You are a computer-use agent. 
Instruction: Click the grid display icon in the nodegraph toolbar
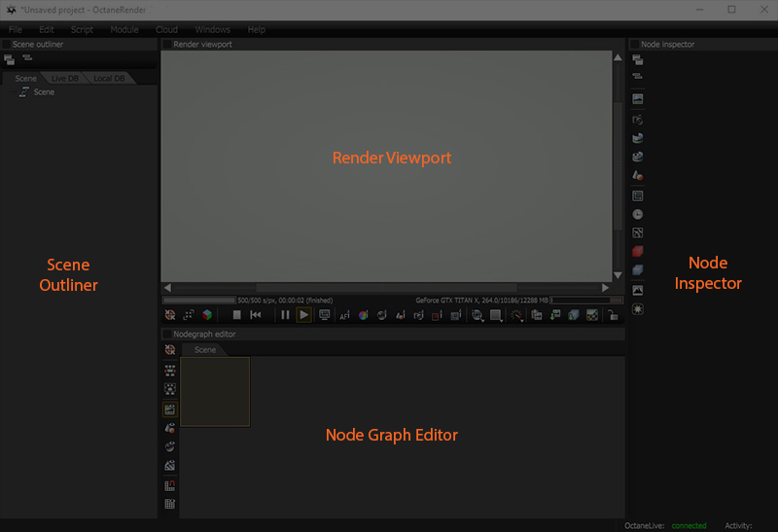(x=170, y=504)
